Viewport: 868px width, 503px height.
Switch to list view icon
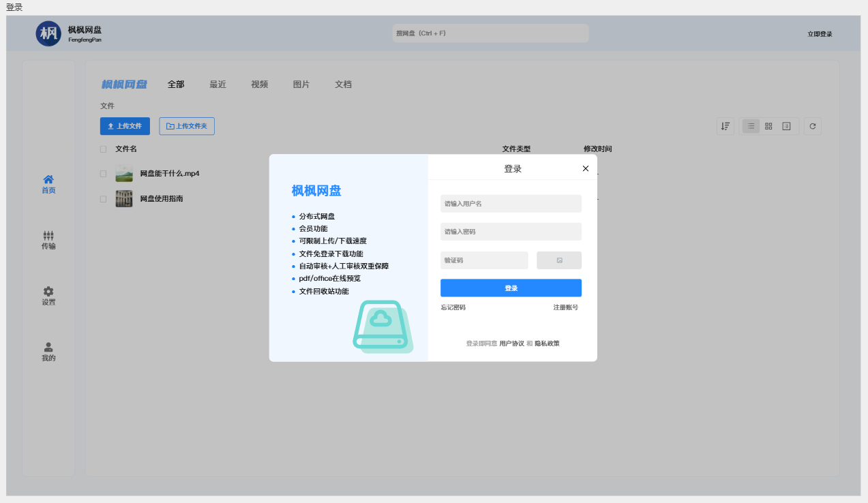pyautogui.click(x=751, y=126)
